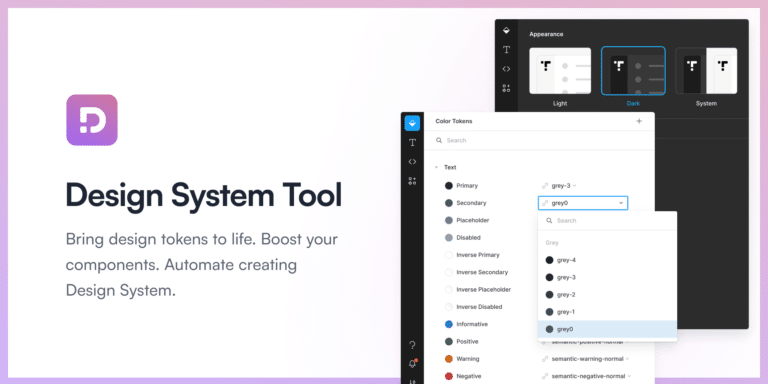Select the color bucket icon in the dark Appearance window
Image resolution: width=768 pixels, height=384 pixels.
(506, 30)
